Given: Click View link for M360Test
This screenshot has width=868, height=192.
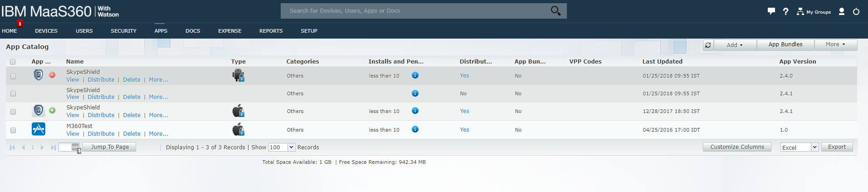Looking at the screenshot, I should coord(73,134).
